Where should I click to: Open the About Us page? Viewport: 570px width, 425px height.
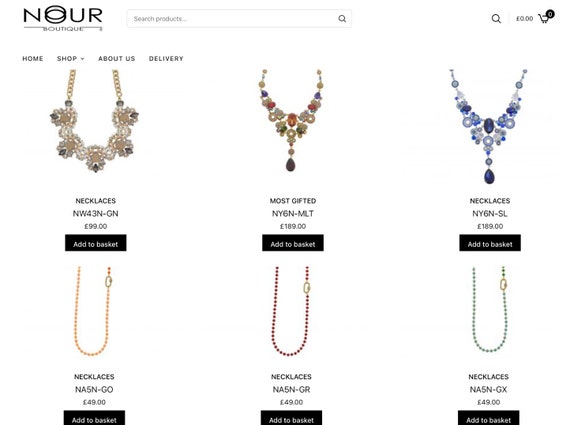[x=117, y=59]
